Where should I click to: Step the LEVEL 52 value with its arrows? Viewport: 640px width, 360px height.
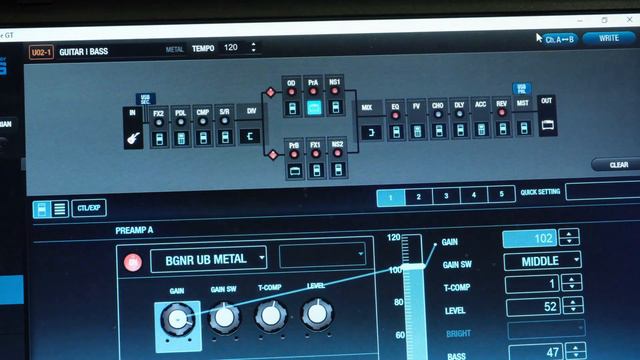pyautogui.click(x=573, y=306)
